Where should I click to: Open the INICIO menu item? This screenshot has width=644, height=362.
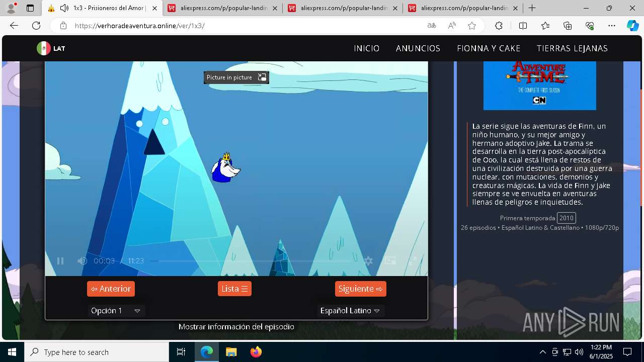tap(367, 48)
